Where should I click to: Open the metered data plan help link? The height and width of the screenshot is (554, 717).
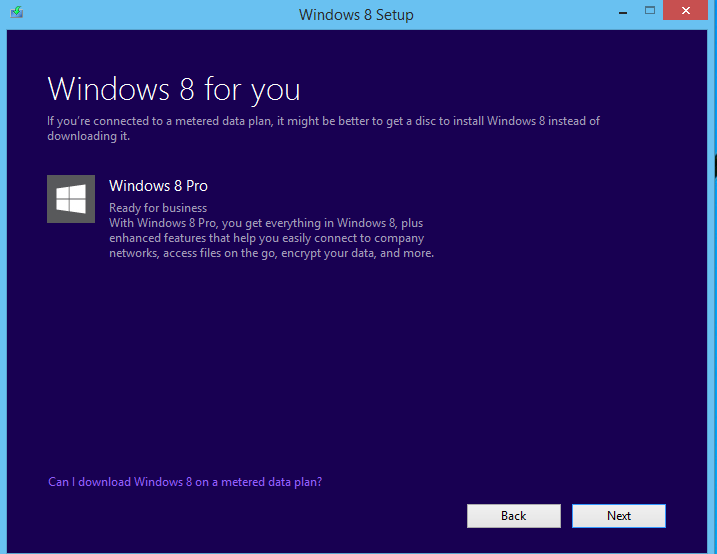point(185,482)
